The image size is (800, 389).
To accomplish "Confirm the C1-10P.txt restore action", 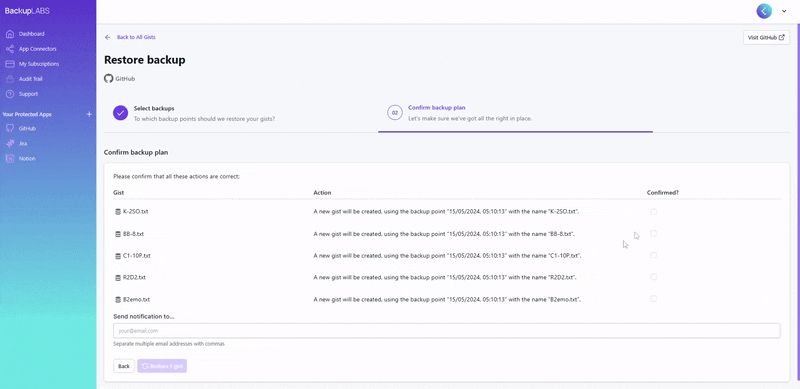I will 654,255.
